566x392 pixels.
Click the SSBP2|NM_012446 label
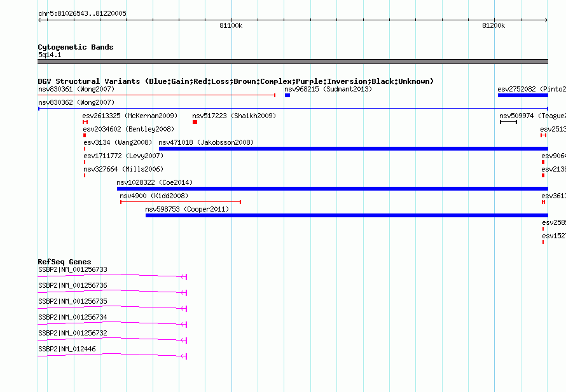[67, 349]
